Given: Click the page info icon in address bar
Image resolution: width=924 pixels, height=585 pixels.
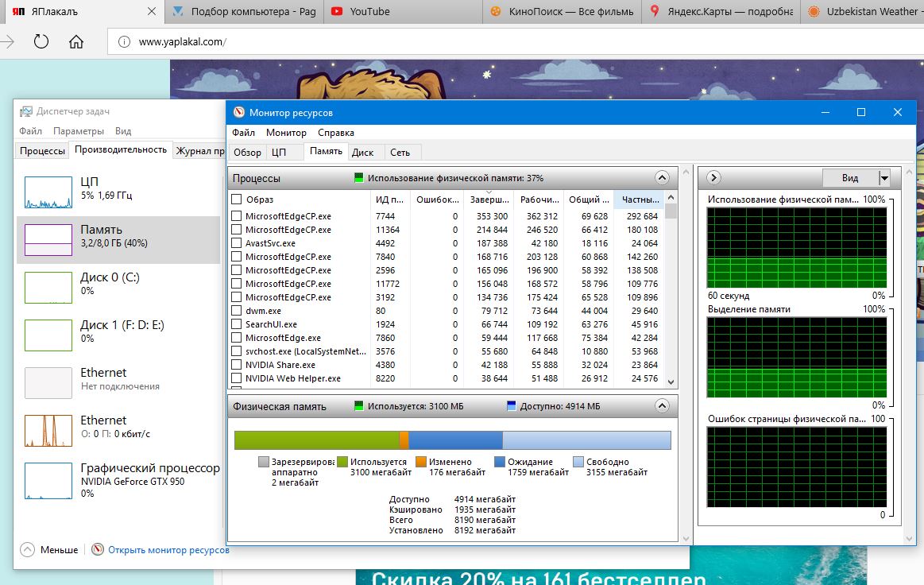Looking at the screenshot, I should point(123,42).
